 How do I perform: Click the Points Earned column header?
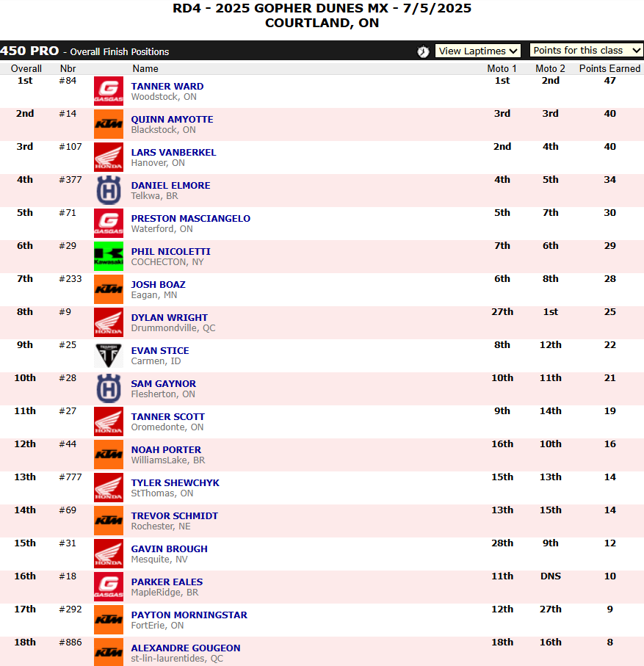click(x=609, y=68)
